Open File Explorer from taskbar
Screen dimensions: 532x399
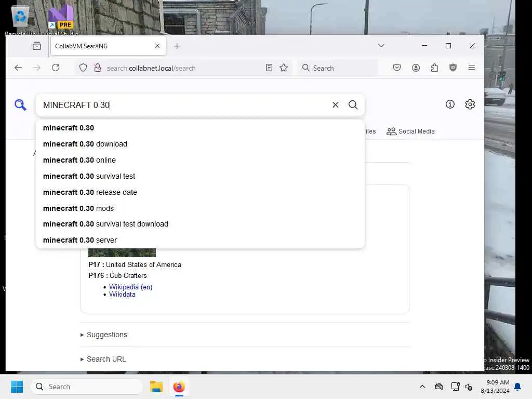click(x=156, y=387)
